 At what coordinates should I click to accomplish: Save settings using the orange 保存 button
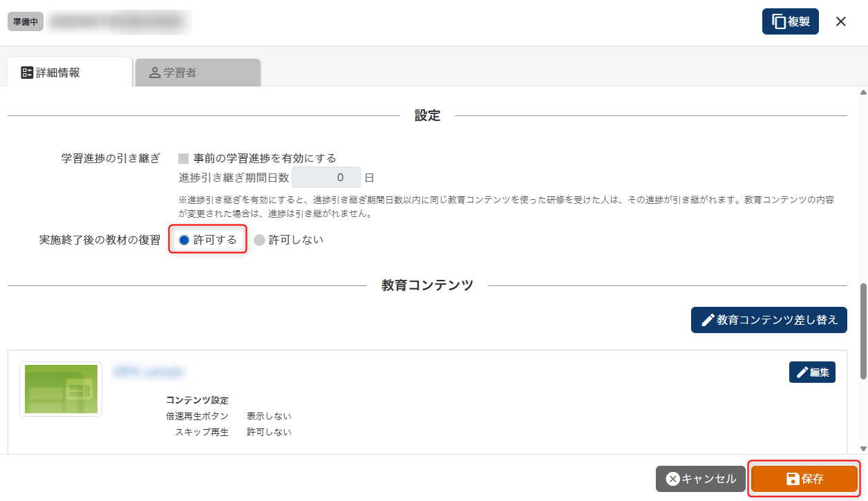point(804,479)
